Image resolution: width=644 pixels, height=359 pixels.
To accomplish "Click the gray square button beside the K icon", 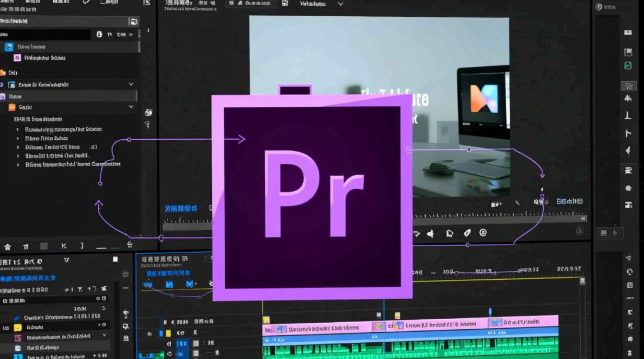I will click(x=44, y=247).
